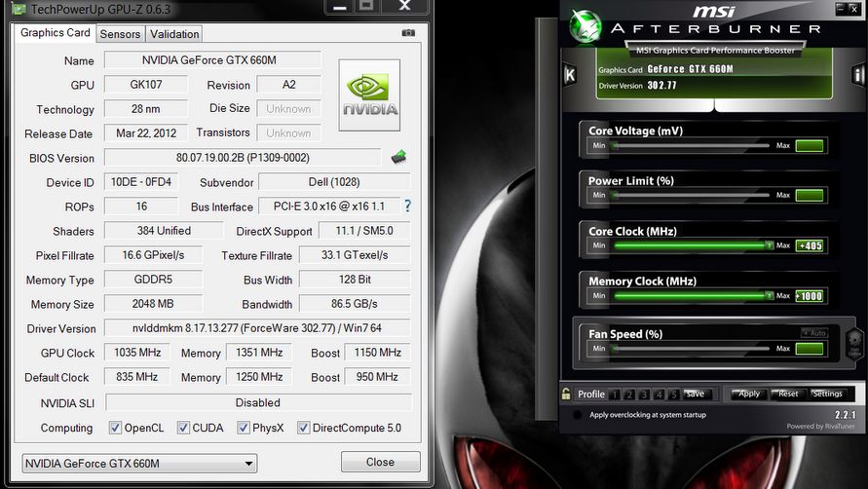The width and height of the screenshot is (868, 489).
Task: Click the NVIDIA logo in GPU-Z
Action: (x=369, y=95)
